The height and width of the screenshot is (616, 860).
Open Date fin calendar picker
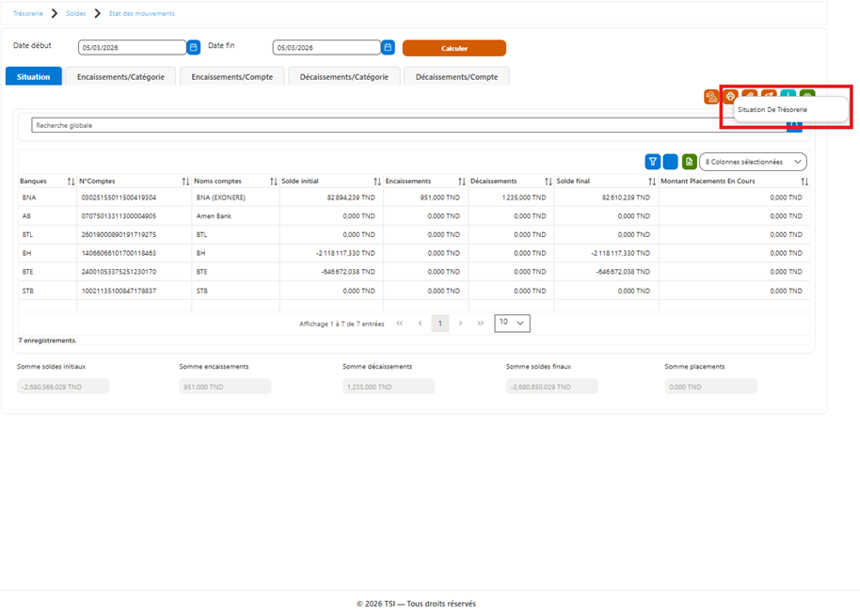point(389,48)
